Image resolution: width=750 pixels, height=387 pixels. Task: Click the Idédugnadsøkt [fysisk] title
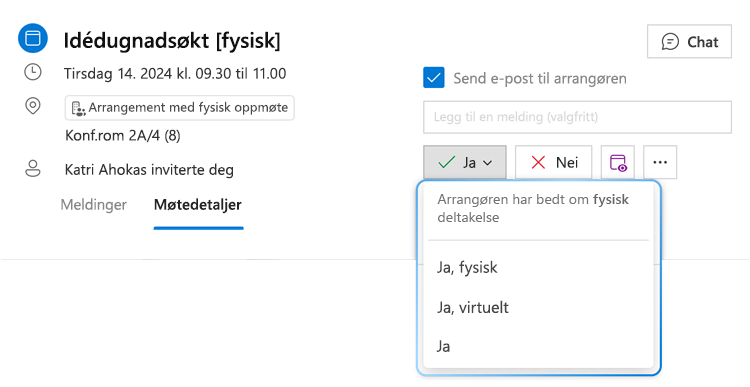pos(172,41)
